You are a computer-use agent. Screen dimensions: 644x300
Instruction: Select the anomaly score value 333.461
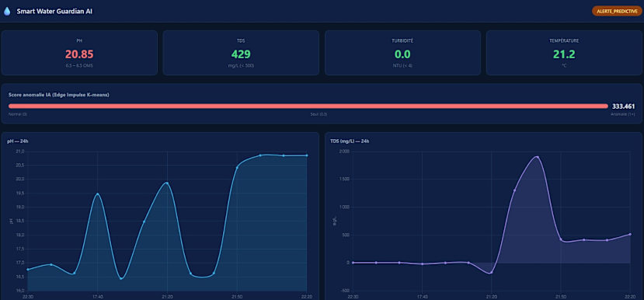(623, 106)
